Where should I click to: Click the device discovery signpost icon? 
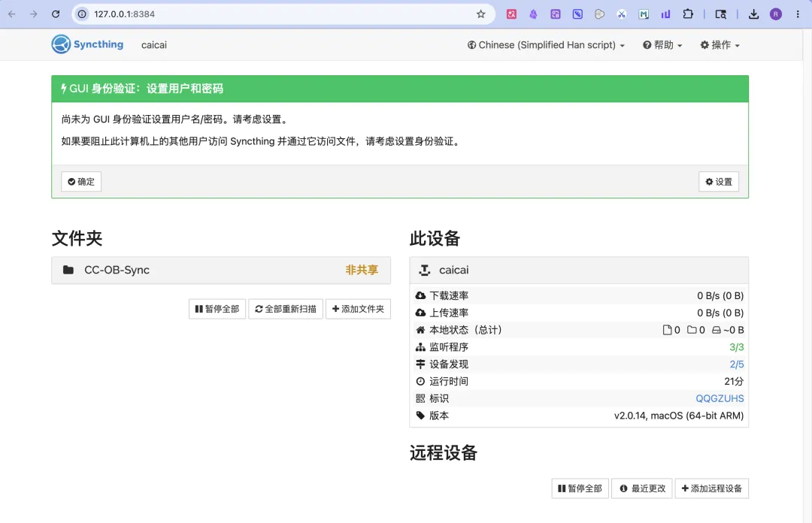(x=420, y=364)
